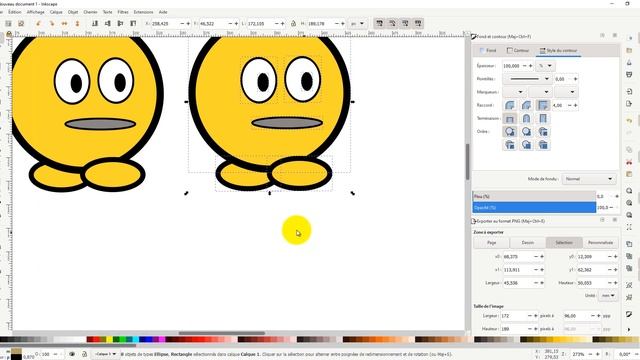
Task: Select Dessin export area button
Action: click(x=528, y=242)
